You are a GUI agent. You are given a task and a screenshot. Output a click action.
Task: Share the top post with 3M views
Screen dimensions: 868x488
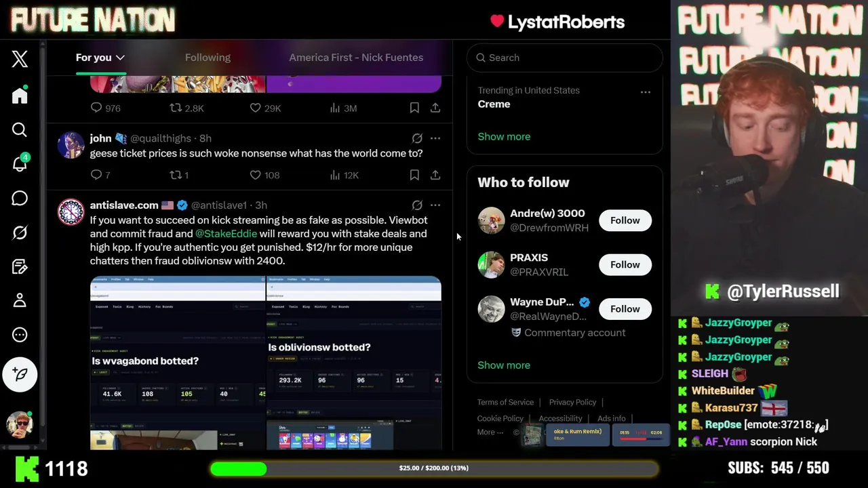435,108
